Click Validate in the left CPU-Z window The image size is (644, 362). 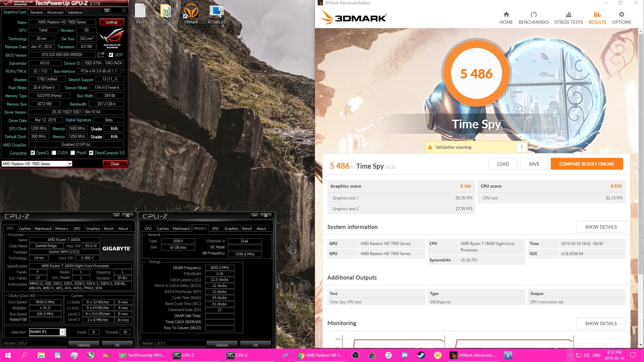(84, 345)
